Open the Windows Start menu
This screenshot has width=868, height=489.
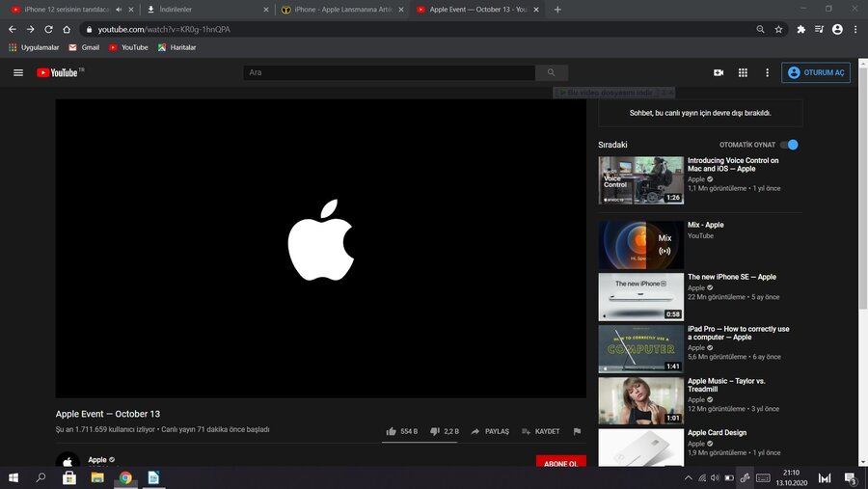coord(14,477)
